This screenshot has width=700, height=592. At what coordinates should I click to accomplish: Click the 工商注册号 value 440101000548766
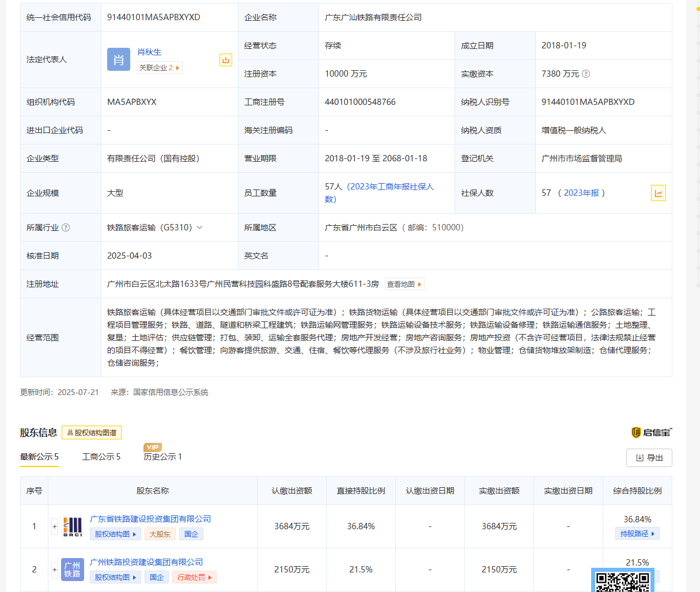click(360, 102)
